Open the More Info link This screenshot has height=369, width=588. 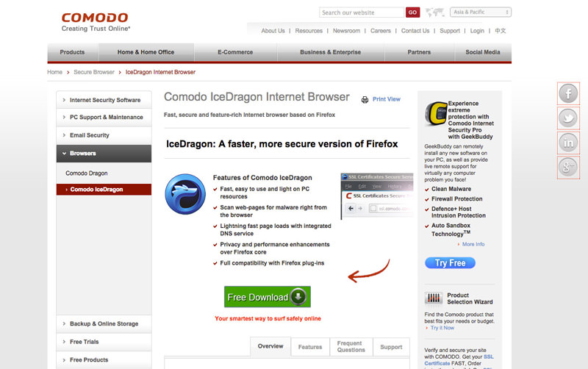click(x=473, y=244)
